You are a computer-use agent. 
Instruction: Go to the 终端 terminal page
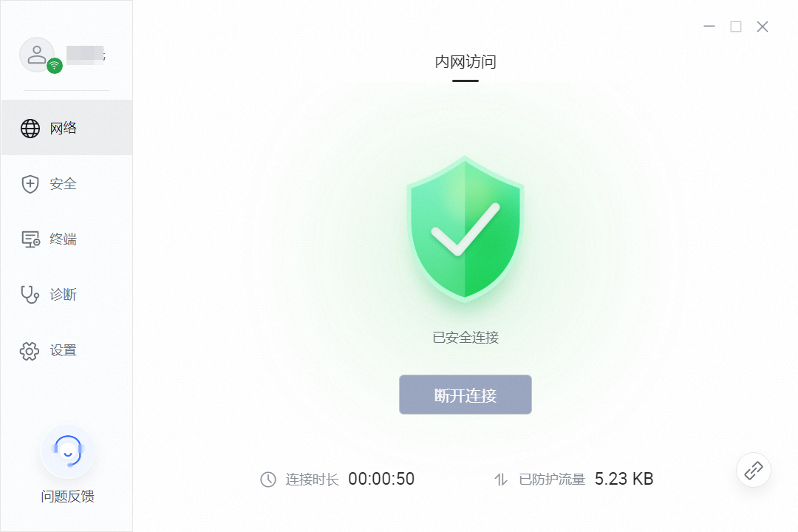coord(66,239)
